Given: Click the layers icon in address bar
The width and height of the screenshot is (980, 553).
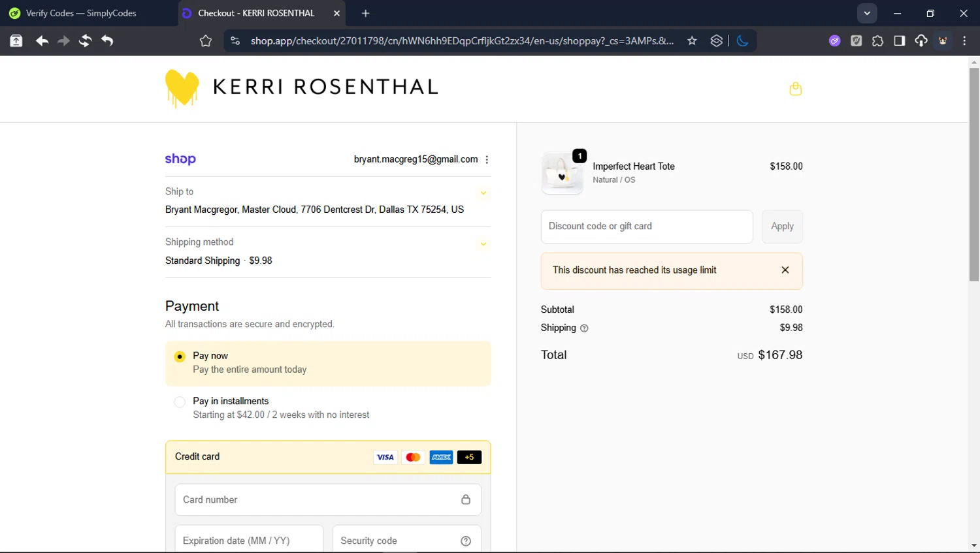Looking at the screenshot, I should point(716,41).
